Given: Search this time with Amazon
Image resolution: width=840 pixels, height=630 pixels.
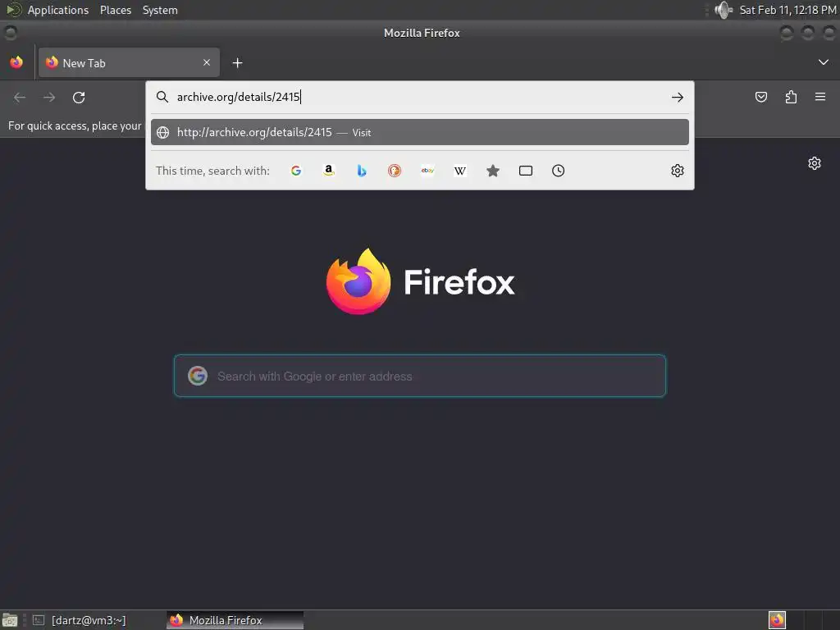Looking at the screenshot, I should (329, 171).
